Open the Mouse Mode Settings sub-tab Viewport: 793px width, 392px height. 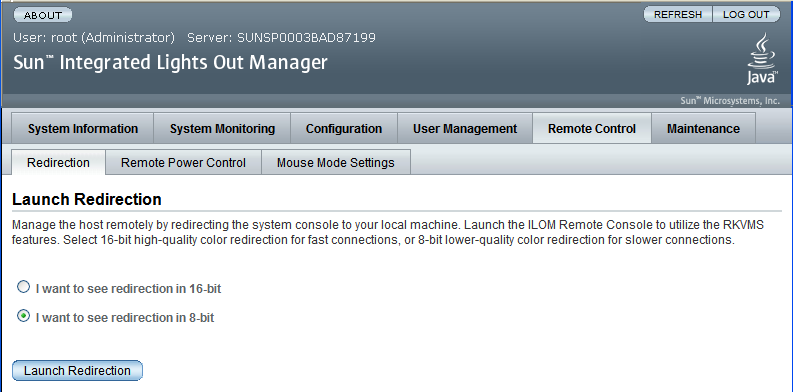click(x=336, y=163)
